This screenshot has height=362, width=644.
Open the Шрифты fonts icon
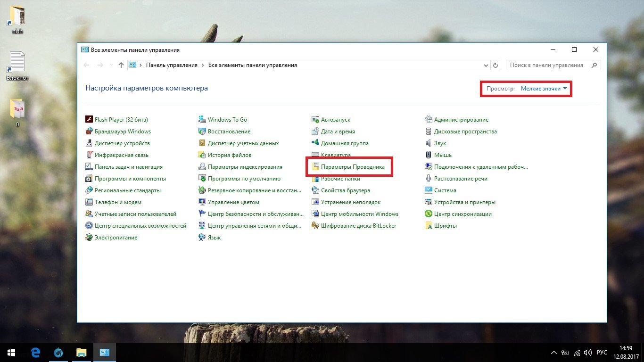coord(429,226)
